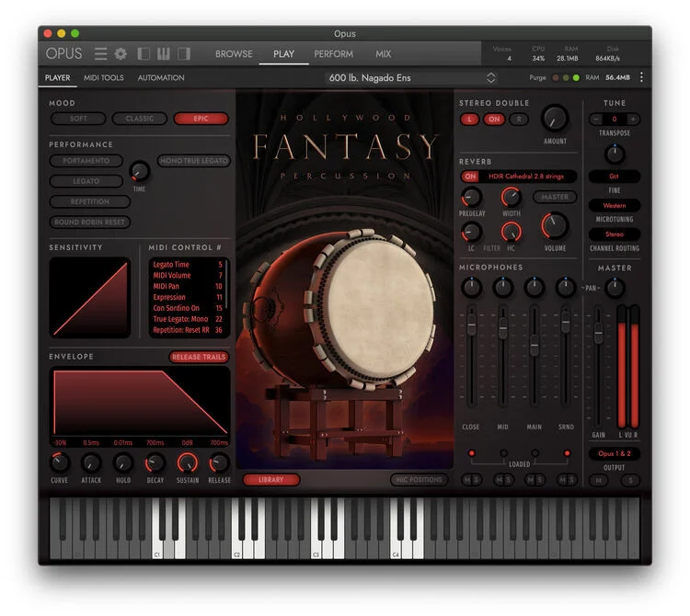Switch to the Browse tab
This screenshot has height=616, width=690.
[234, 53]
